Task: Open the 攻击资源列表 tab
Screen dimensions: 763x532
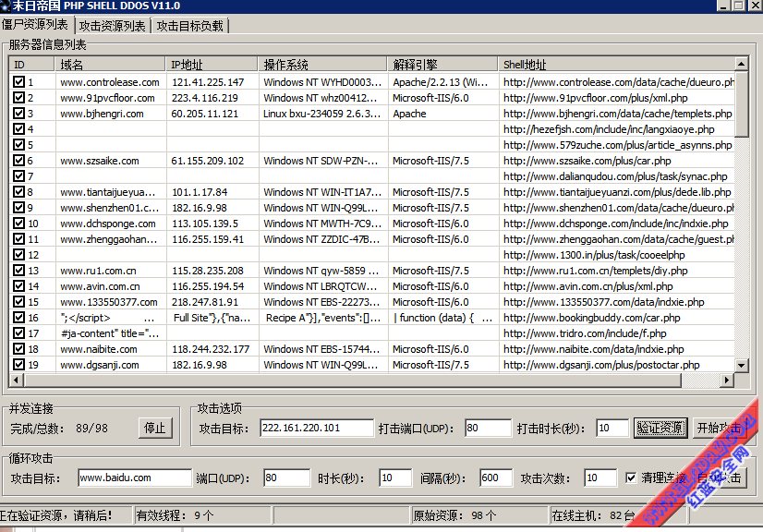Action: 113,26
